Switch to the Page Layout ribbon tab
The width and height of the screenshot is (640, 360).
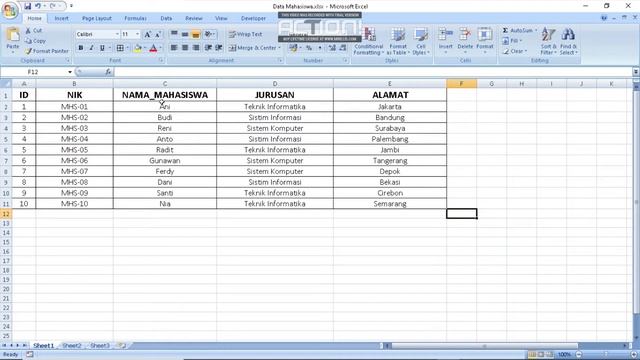tap(97, 18)
